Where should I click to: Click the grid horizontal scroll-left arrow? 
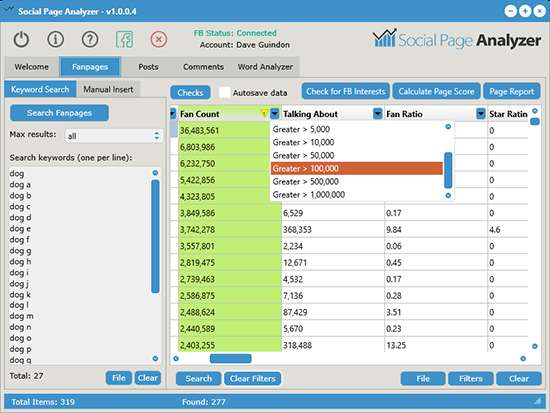176,358
